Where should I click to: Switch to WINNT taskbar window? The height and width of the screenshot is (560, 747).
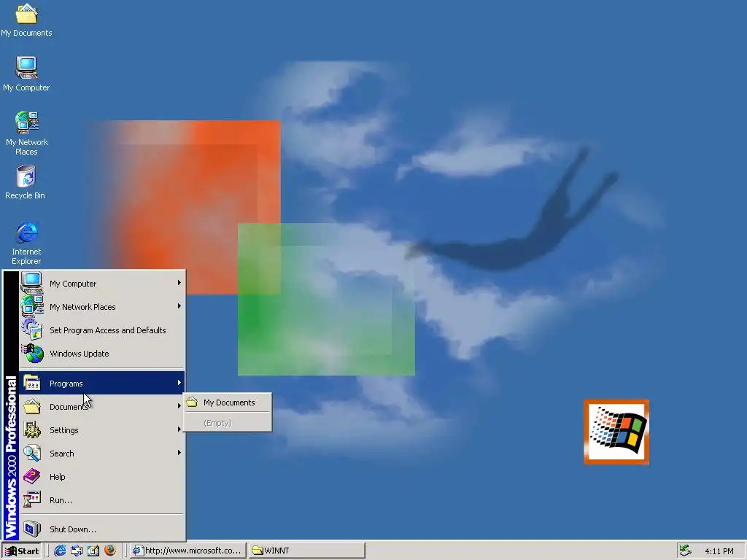pos(307,551)
